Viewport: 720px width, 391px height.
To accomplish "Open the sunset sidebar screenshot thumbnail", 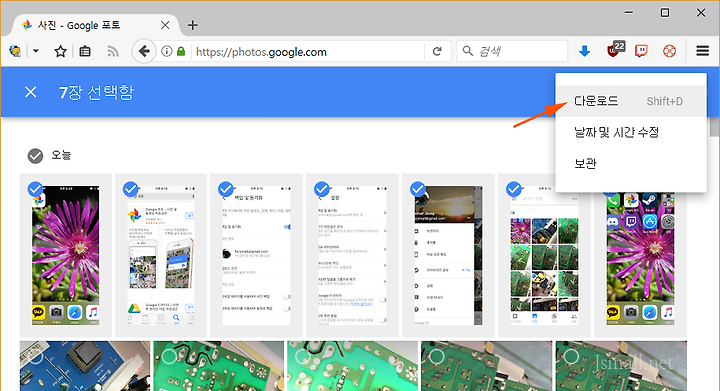I will coord(448,256).
